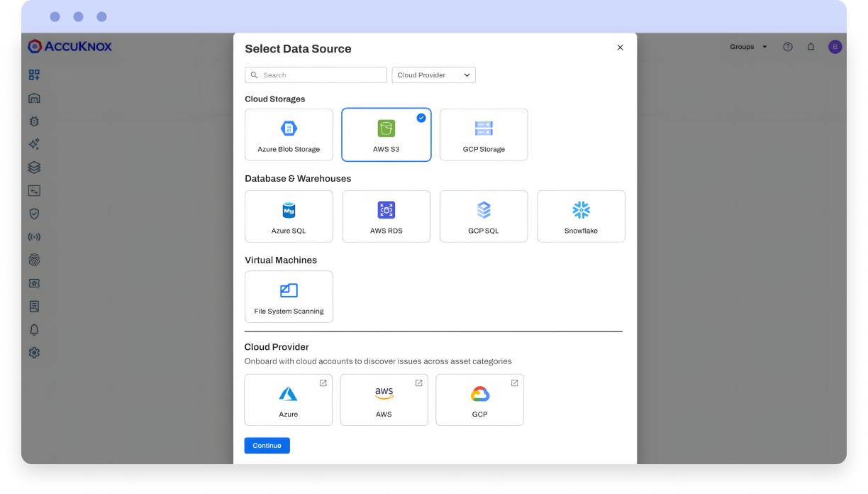Open the user avatar menu

[835, 47]
